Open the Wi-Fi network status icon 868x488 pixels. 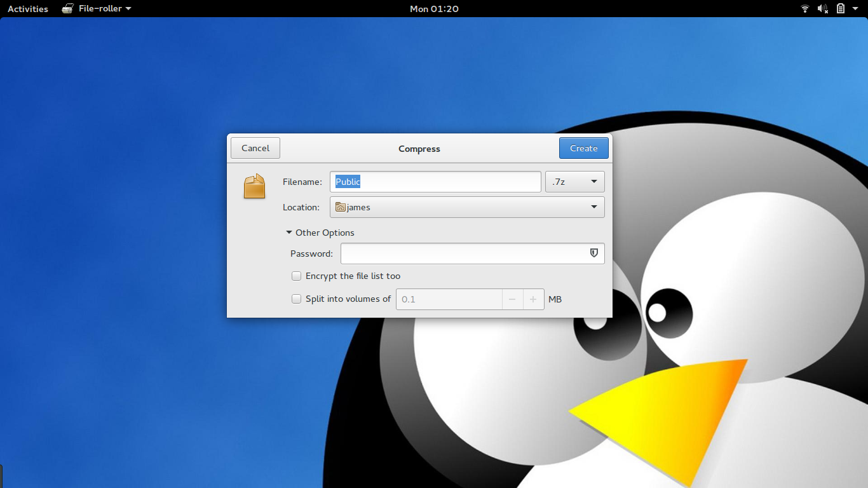(x=805, y=8)
